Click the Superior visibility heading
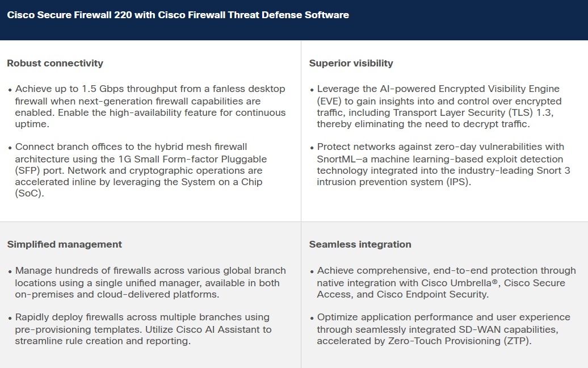 (x=351, y=63)
